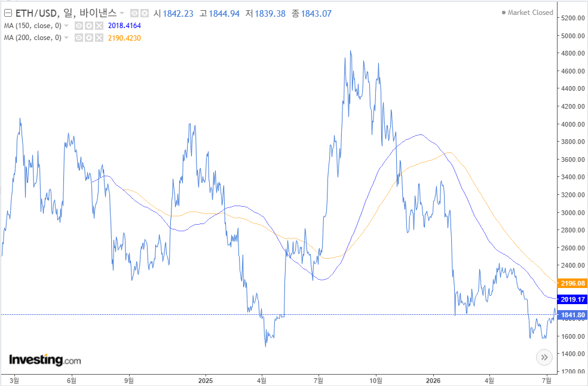Click the orange 2196.08 price axis label
Screen dimensions: 588x386
[x=572, y=283]
